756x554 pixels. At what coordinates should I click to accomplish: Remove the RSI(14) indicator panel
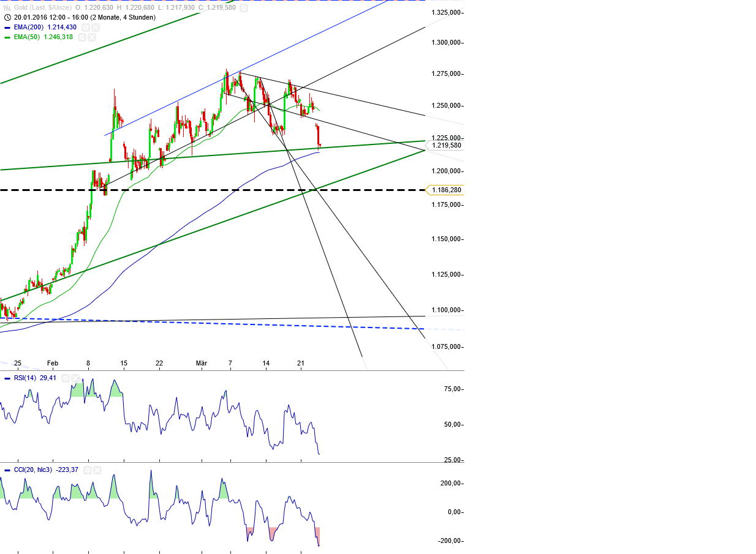tap(75, 378)
